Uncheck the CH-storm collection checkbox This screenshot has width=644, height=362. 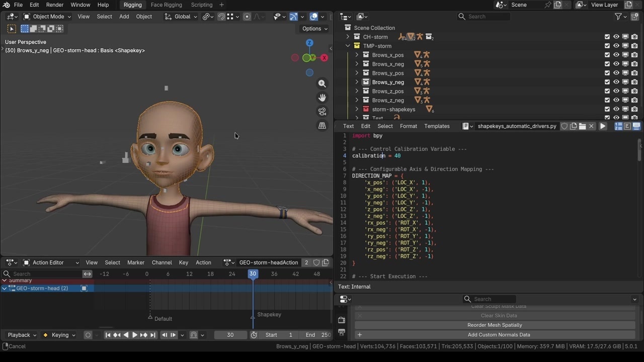click(x=607, y=37)
